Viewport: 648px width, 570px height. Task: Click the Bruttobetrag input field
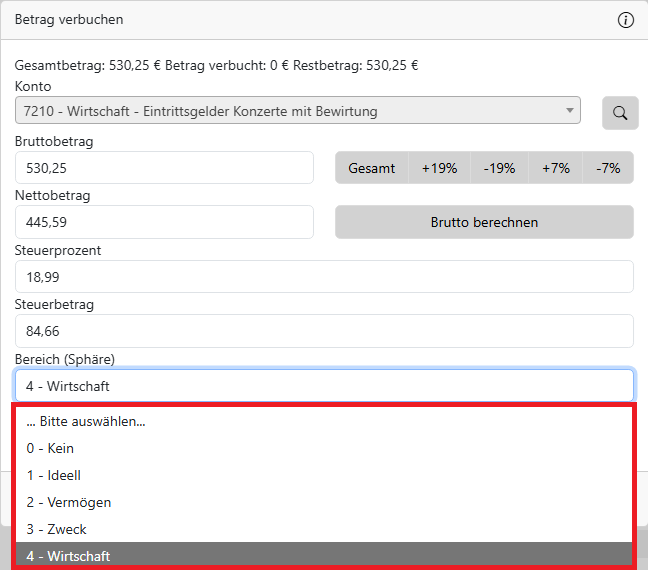click(164, 168)
